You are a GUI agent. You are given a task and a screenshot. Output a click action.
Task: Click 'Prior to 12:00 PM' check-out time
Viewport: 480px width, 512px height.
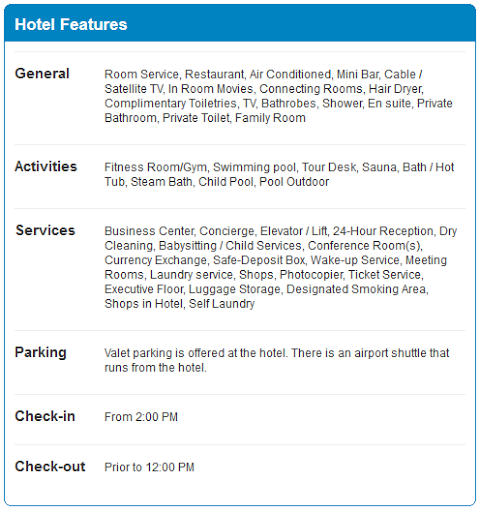[x=149, y=467]
